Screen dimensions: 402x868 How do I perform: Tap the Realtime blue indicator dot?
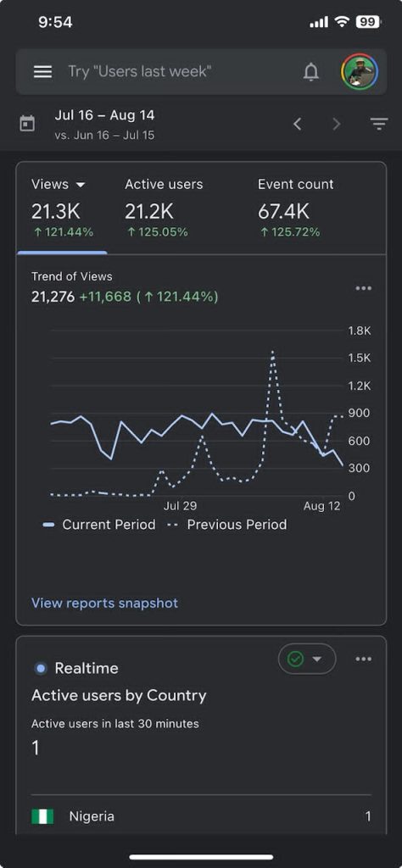pyautogui.click(x=41, y=669)
